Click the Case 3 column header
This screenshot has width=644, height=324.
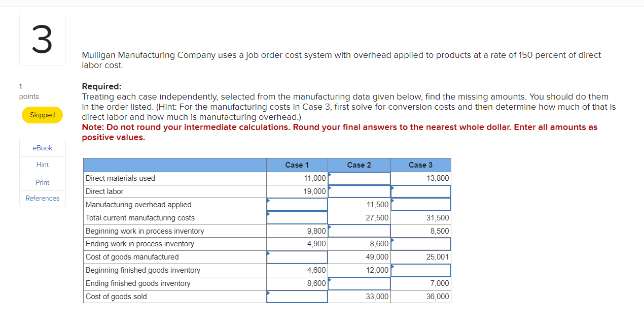421,165
